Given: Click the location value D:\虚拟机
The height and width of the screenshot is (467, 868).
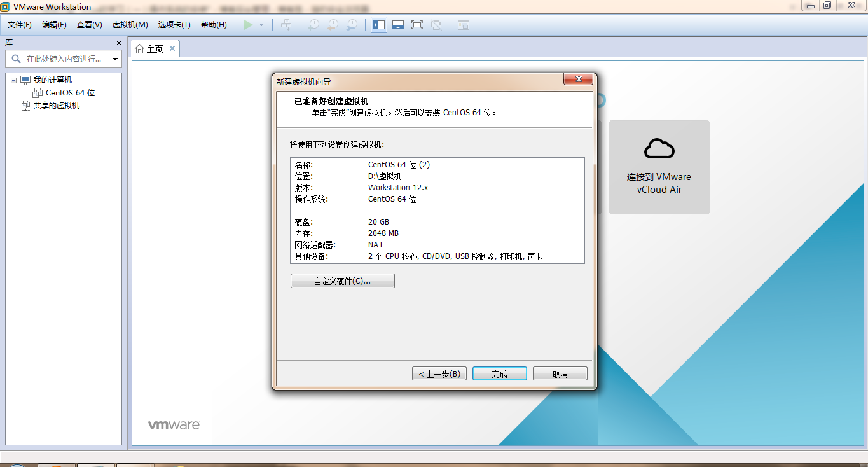Looking at the screenshot, I should click(x=385, y=176).
